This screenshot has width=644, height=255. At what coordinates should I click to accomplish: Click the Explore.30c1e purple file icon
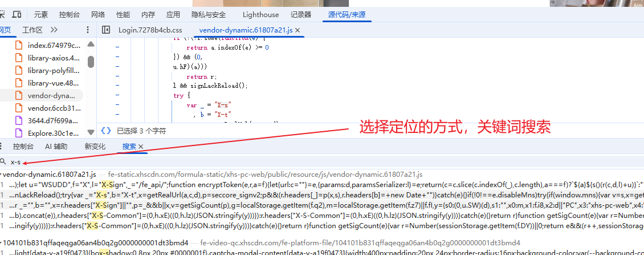coord(18,133)
